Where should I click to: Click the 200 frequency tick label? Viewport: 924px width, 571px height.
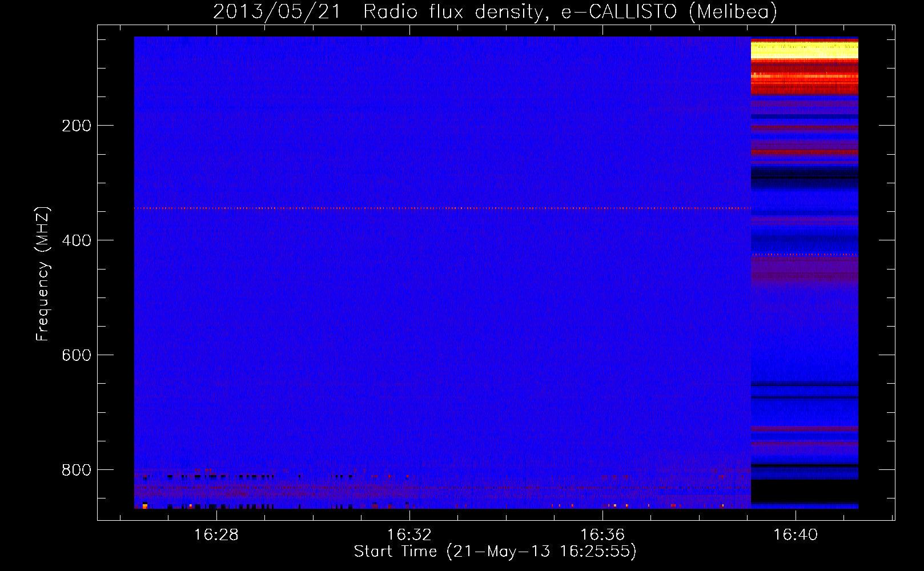[77, 126]
